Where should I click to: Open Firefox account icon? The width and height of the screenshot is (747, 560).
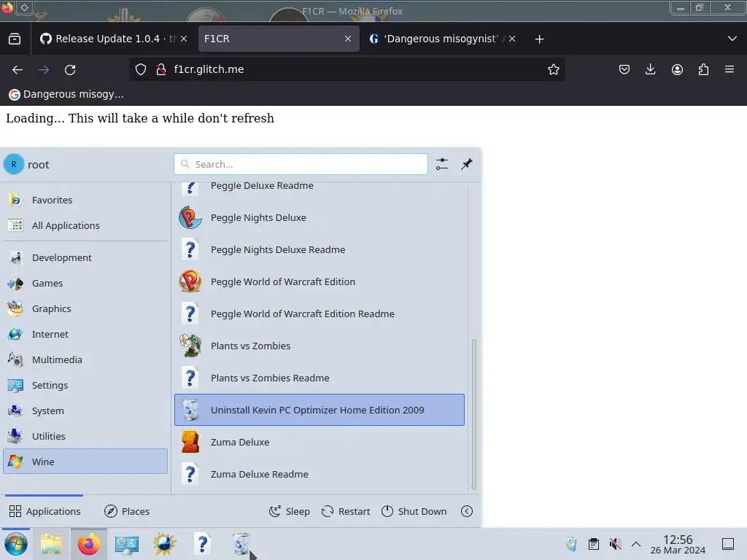coord(677,69)
